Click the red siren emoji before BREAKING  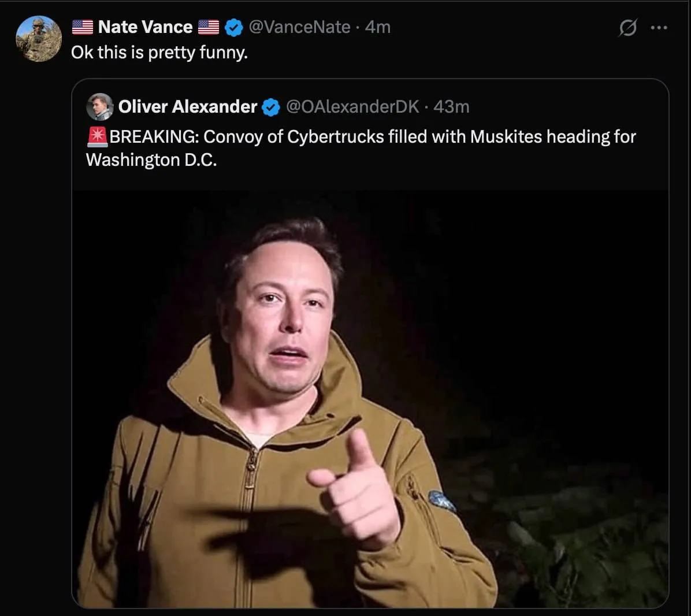pyautogui.click(x=97, y=137)
